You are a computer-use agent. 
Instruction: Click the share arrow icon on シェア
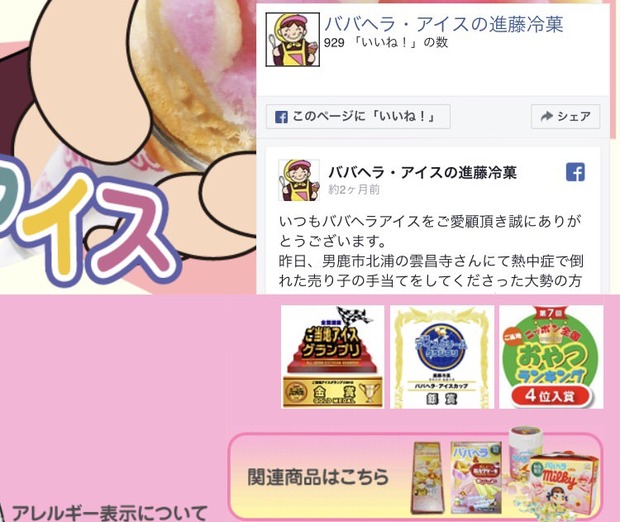coord(546,116)
